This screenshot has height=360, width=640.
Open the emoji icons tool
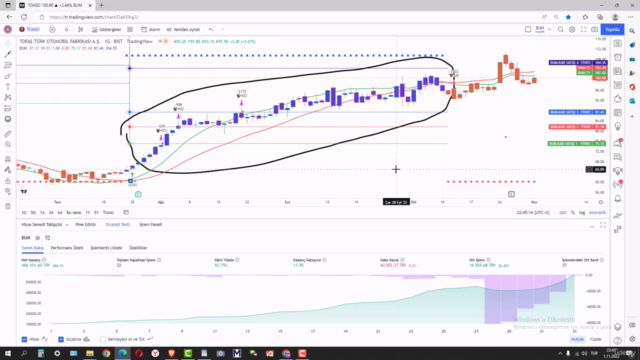click(x=8, y=119)
